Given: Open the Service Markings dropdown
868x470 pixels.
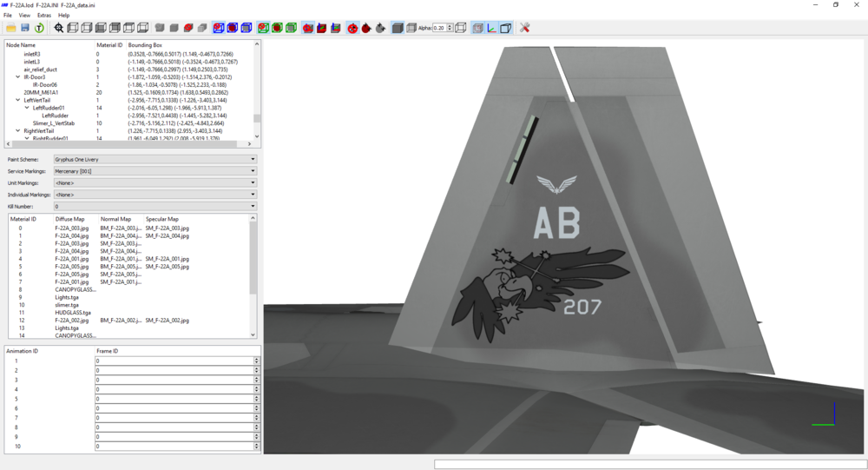Looking at the screenshot, I should click(155, 171).
